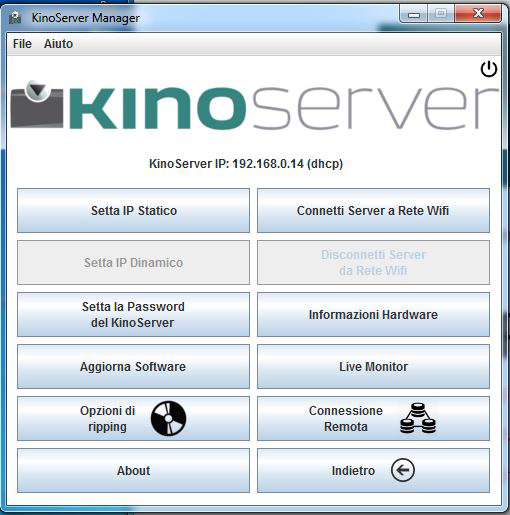Image resolution: width=510 pixels, height=515 pixels.
Task: Click the greyed Setta IP Dinamico button
Action: click(x=133, y=262)
